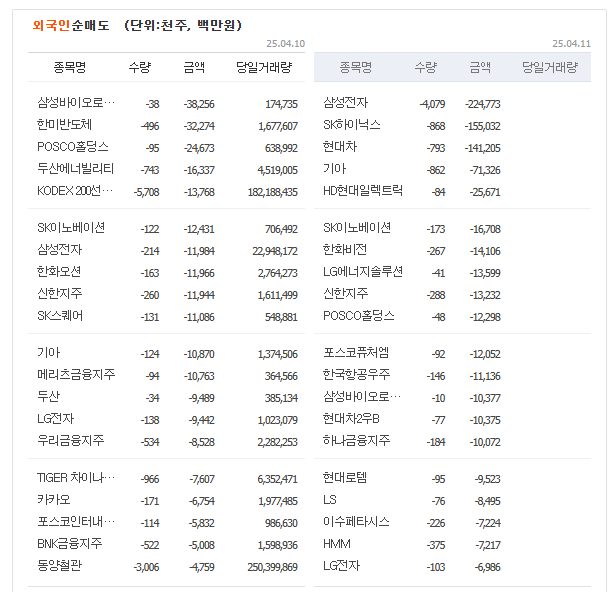Click the amount -6,986
Viewport: 613px width, 604px height.
point(487,567)
